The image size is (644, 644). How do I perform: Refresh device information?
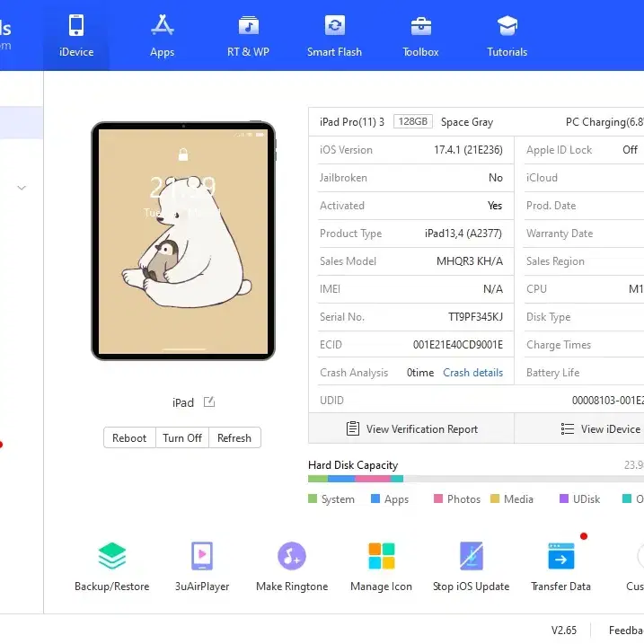(234, 437)
